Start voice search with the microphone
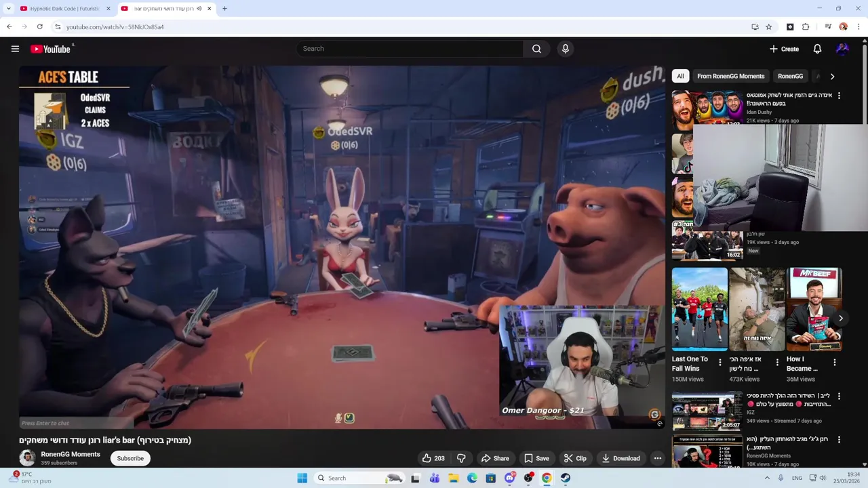The width and height of the screenshot is (868, 488). (x=565, y=49)
